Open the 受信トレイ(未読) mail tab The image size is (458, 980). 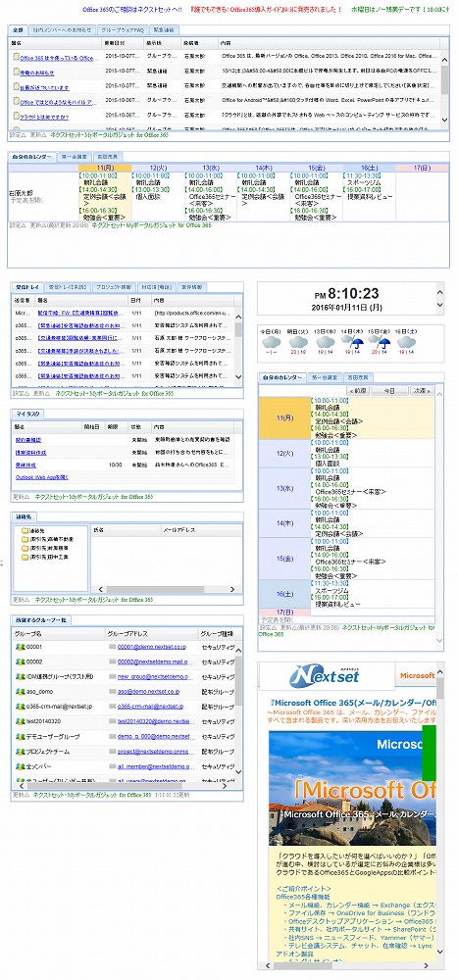coord(68,287)
